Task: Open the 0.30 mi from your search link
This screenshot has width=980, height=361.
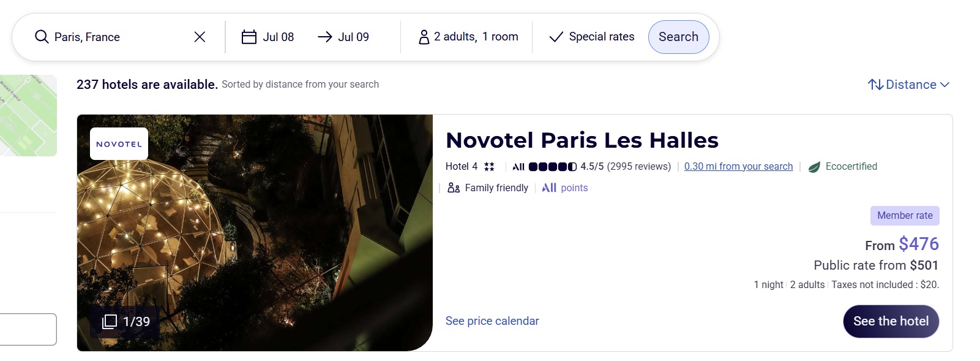Action: click(738, 167)
